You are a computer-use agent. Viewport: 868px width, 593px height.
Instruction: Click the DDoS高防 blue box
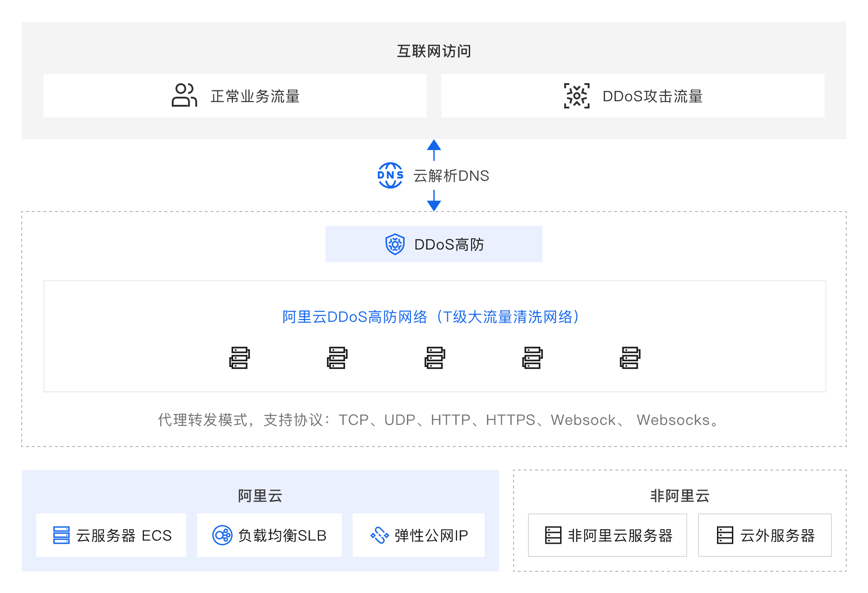pyautogui.click(x=434, y=244)
